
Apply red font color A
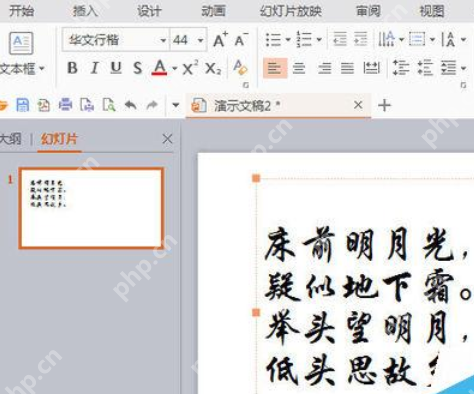(x=160, y=68)
